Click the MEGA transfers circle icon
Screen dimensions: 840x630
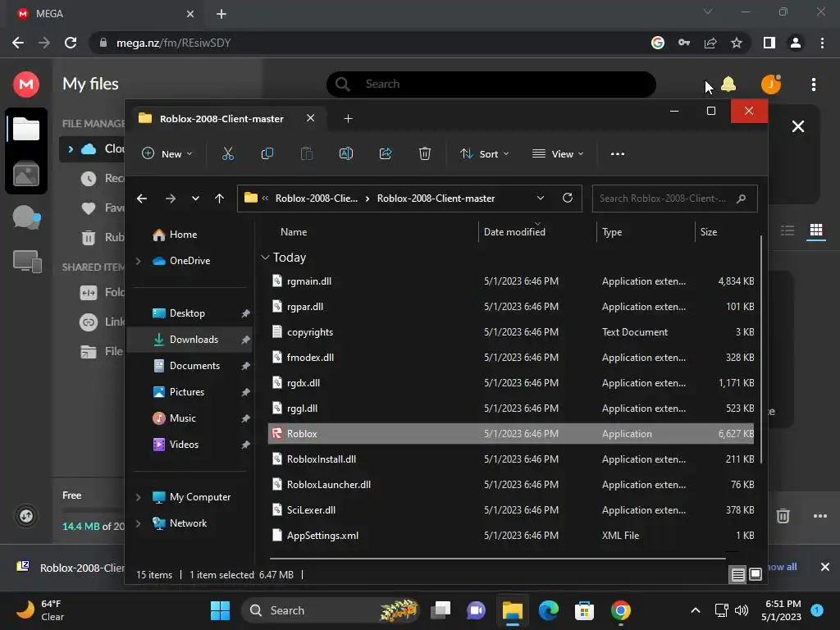point(26,516)
